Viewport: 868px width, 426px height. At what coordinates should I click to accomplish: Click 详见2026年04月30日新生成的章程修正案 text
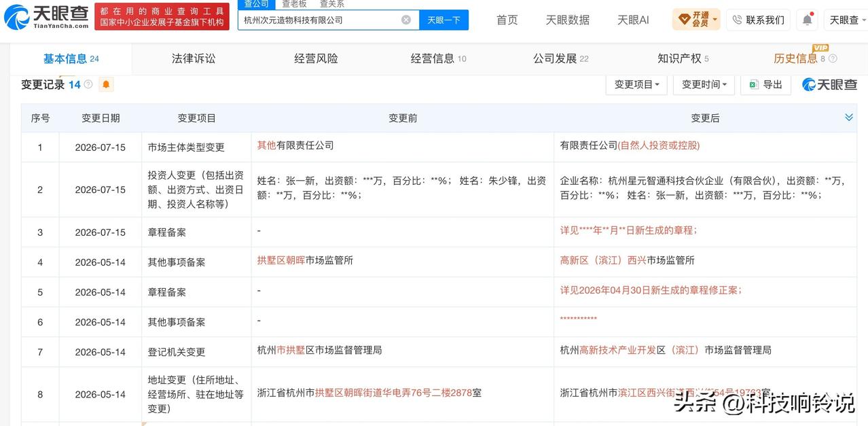651,290
